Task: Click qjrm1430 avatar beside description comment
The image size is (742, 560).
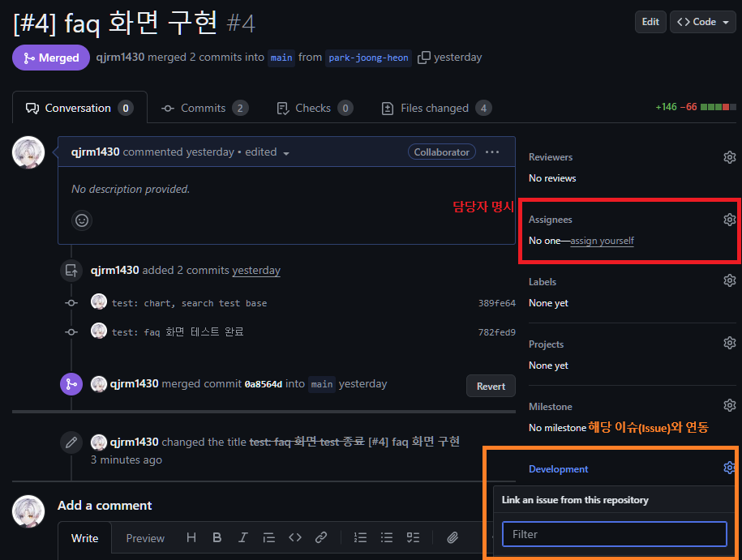Action: [x=28, y=152]
